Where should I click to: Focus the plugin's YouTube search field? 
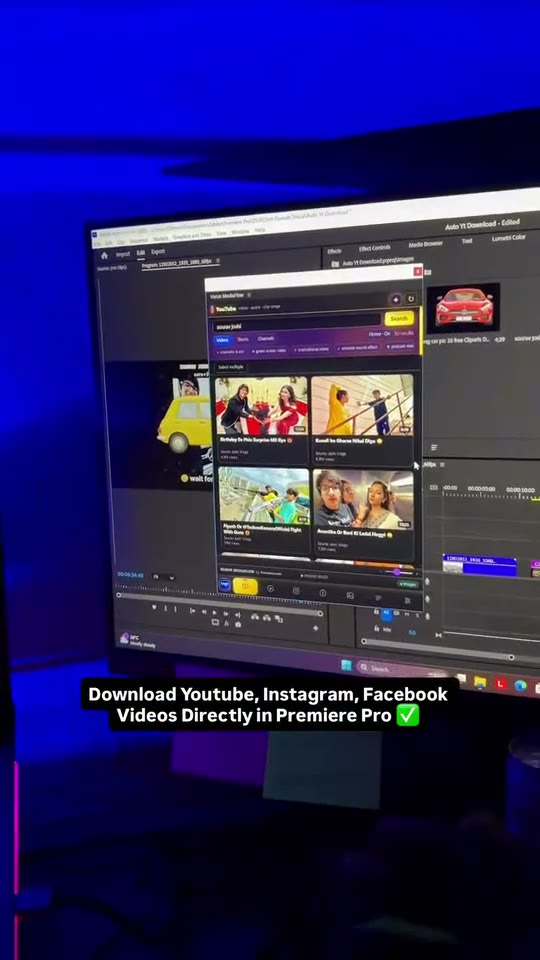tap(296, 323)
